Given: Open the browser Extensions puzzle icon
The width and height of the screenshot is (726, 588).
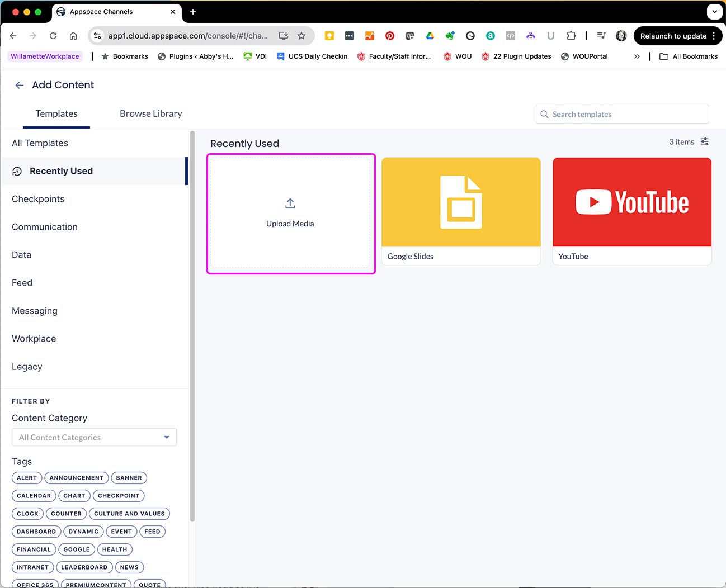Looking at the screenshot, I should 571,36.
